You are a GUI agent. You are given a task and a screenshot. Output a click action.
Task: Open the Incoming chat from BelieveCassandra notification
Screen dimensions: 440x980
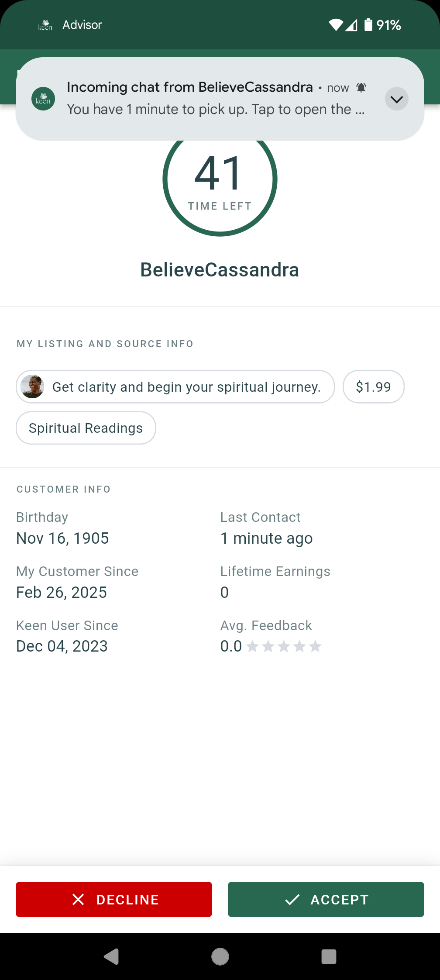[x=220, y=99]
